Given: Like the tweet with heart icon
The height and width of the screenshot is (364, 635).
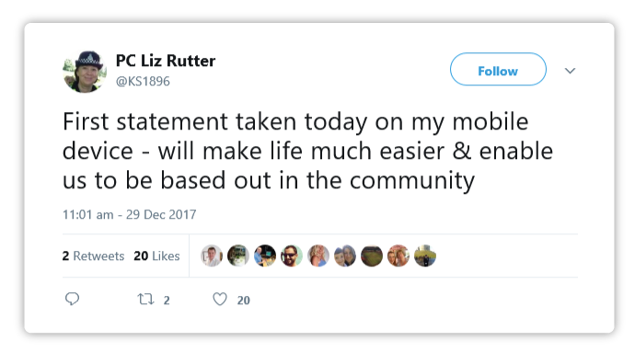Looking at the screenshot, I should click(220, 300).
